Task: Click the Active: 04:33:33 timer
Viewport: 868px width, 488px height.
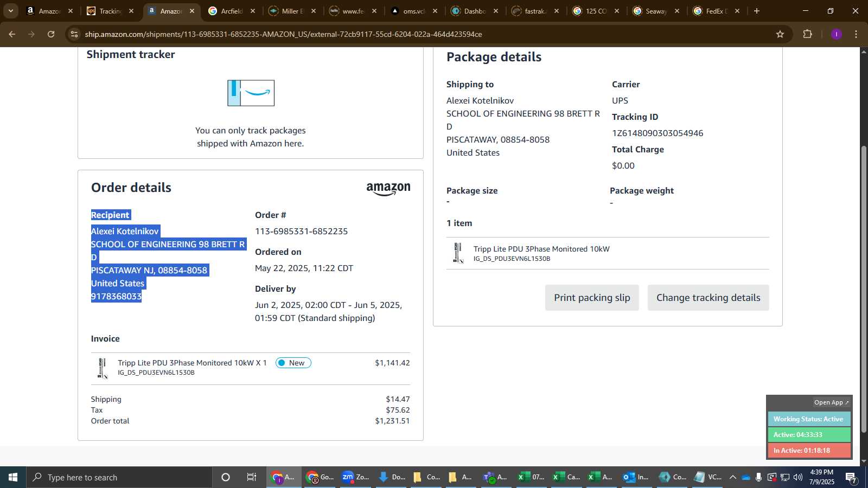Action: tap(809, 435)
